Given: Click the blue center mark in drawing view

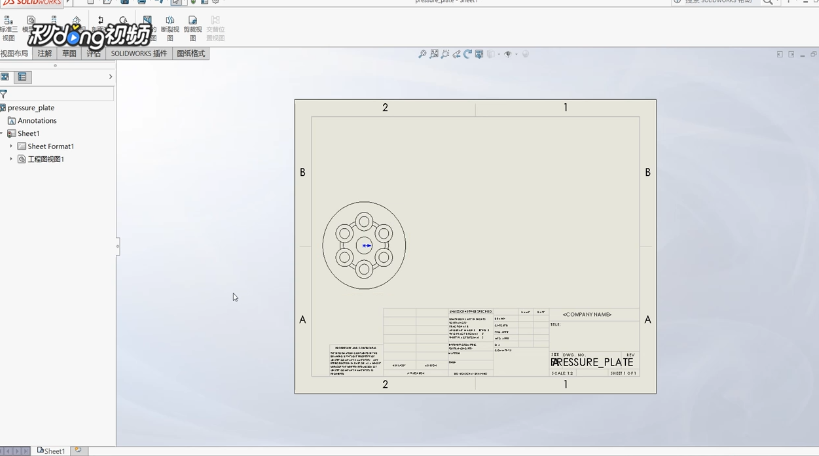Looking at the screenshot, I should point(367,245).
